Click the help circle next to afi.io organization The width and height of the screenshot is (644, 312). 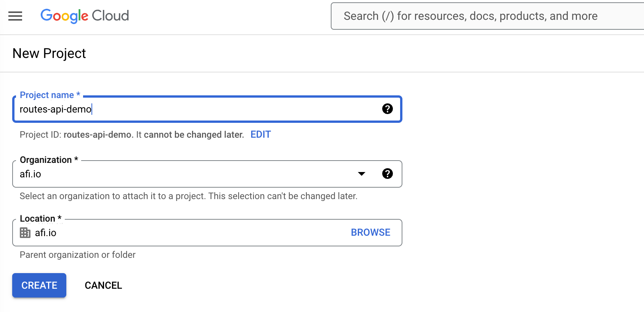[388, 174]
